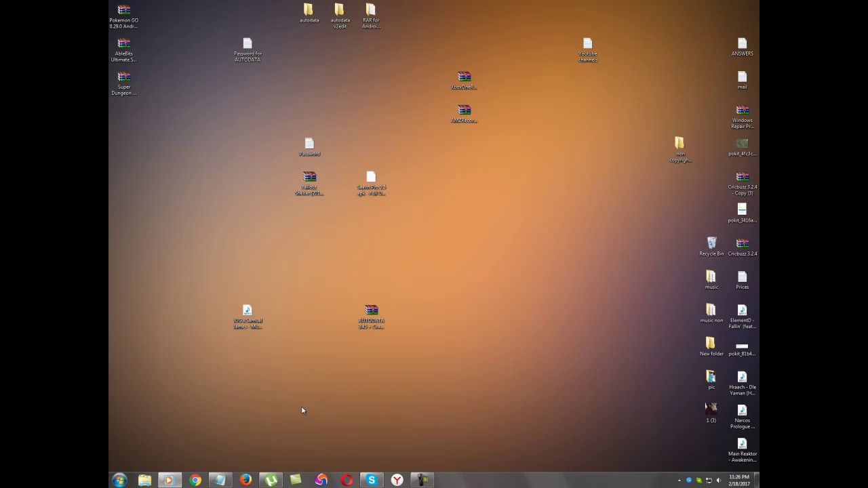Select the 1 (3) image thumbnail
This screenshot has width=868, height=488.
(711, 413)
